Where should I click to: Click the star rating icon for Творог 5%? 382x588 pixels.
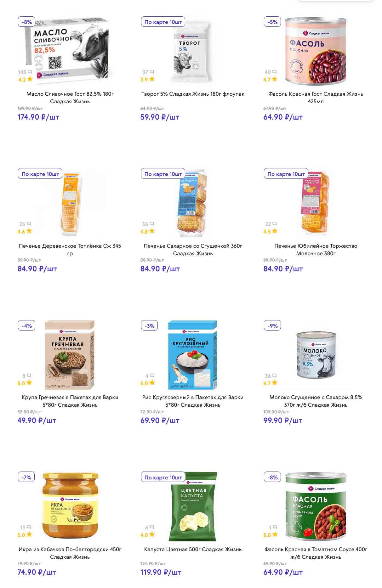(152, 79)
